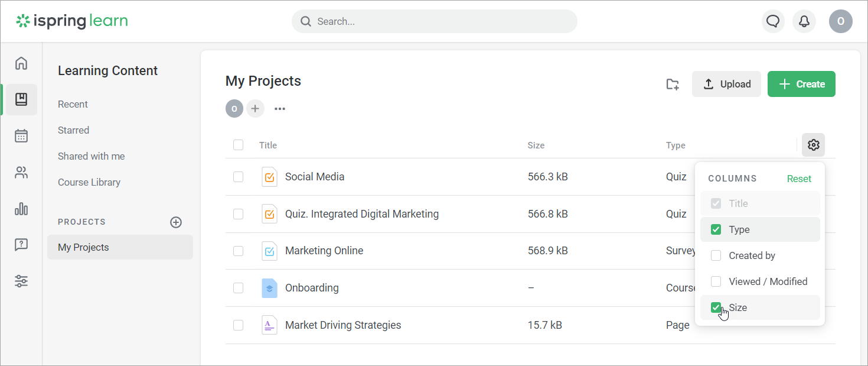Image resolution: width=868 pixels, height=366 pixels.
Task: Open the chat messages icon
Action: pyautogui.click(x=773, y=22)
